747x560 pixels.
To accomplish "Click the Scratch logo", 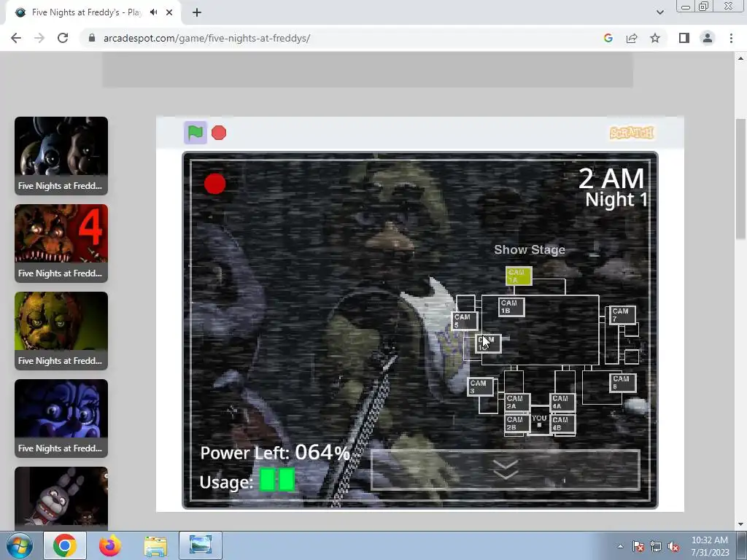I will pos(632,133).
